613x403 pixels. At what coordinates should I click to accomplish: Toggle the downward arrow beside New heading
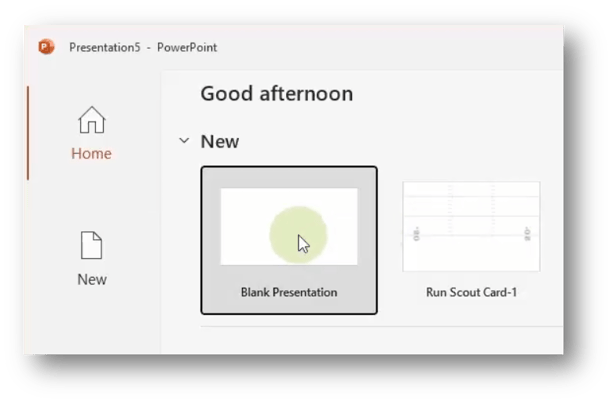tap(184, 140)
